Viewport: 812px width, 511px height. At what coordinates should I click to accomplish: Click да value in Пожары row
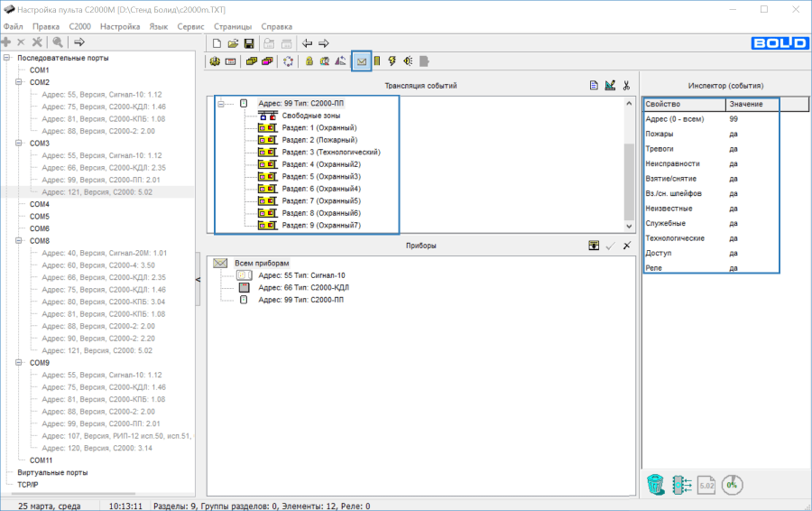coord(734,134)
